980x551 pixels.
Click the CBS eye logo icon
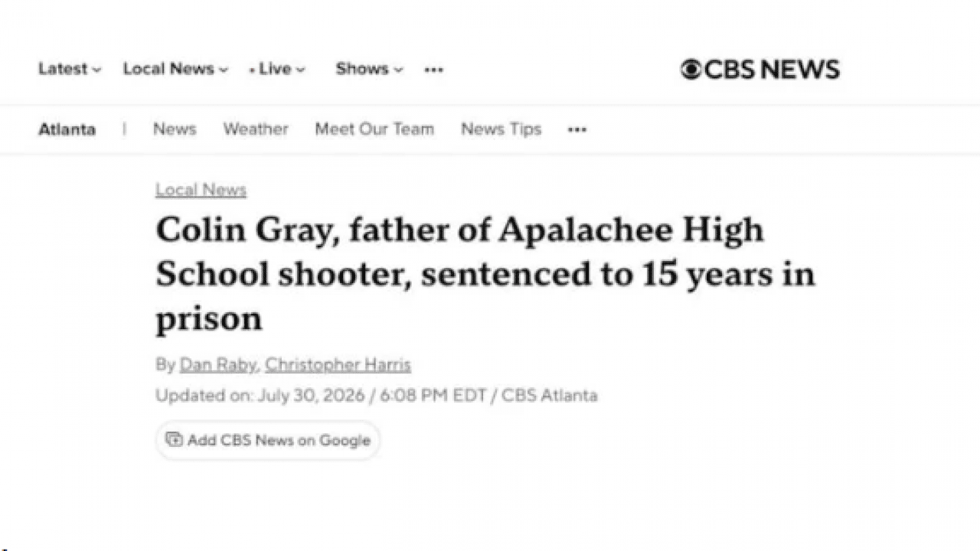tap(691, 70)
